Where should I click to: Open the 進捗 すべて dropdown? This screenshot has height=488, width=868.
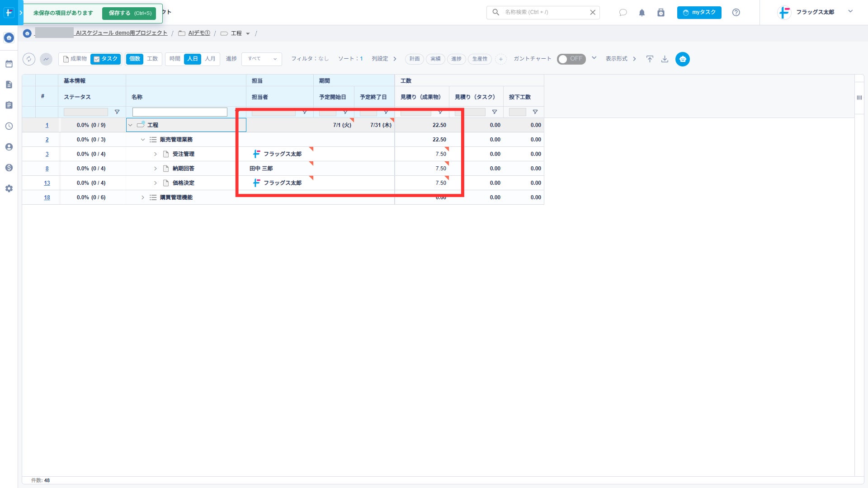262,59
